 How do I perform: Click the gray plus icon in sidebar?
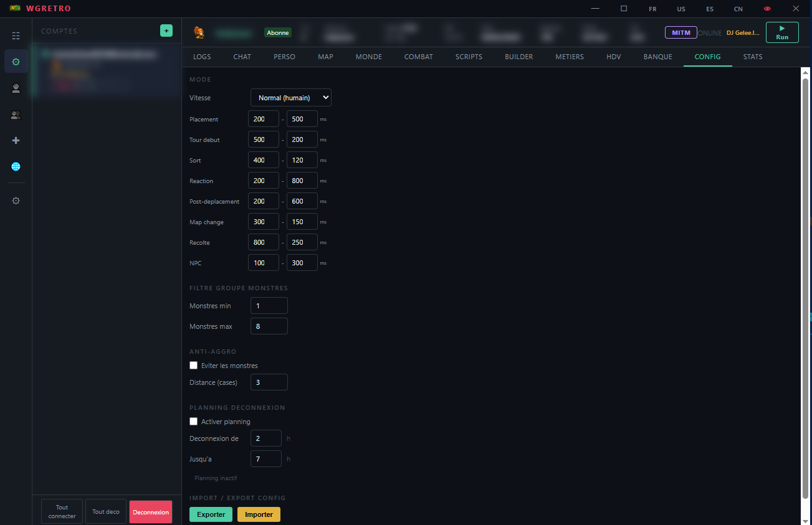[x=16, y=141]
